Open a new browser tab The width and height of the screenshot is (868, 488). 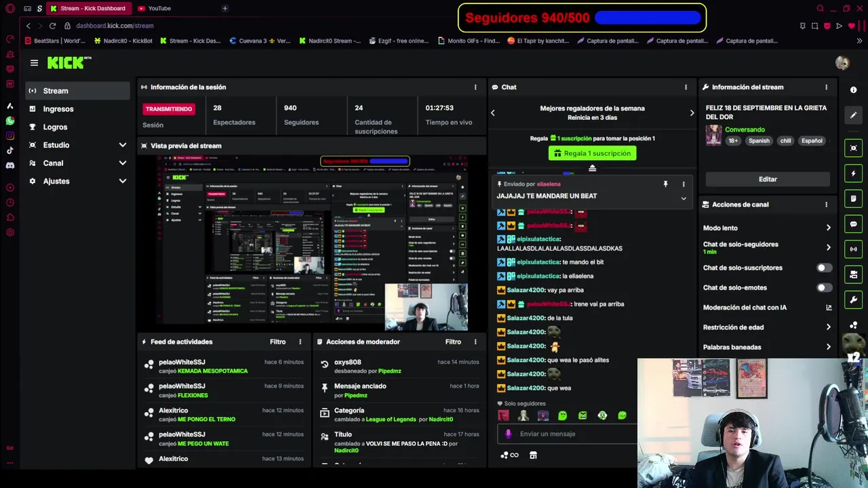click(x=224, y=8)
